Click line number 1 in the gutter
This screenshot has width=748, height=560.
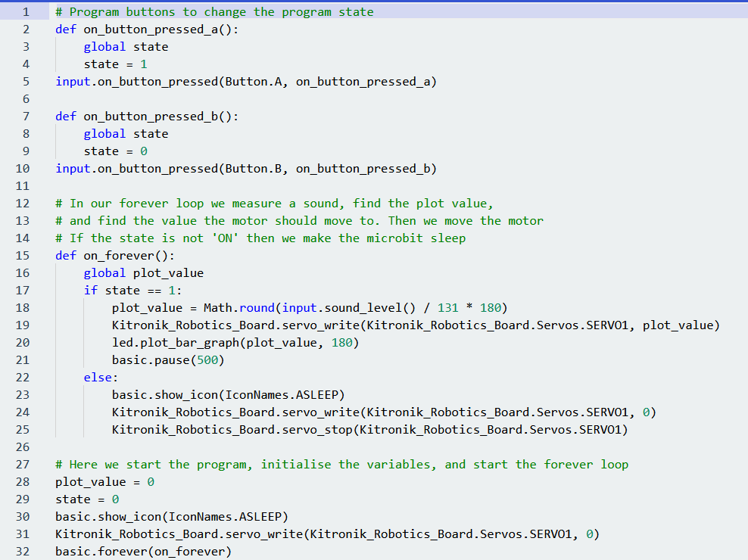point(25,12)
